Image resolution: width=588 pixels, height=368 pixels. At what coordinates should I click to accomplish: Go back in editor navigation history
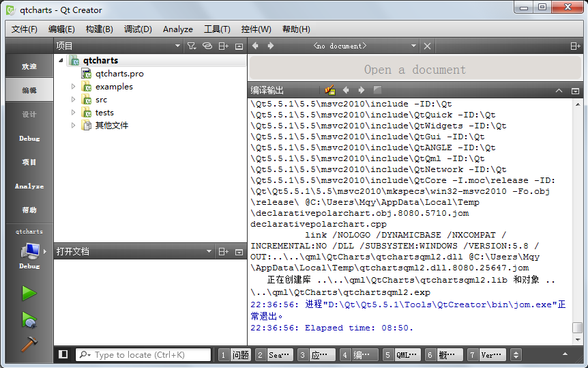pyautogui.click(x=255, y=46)
